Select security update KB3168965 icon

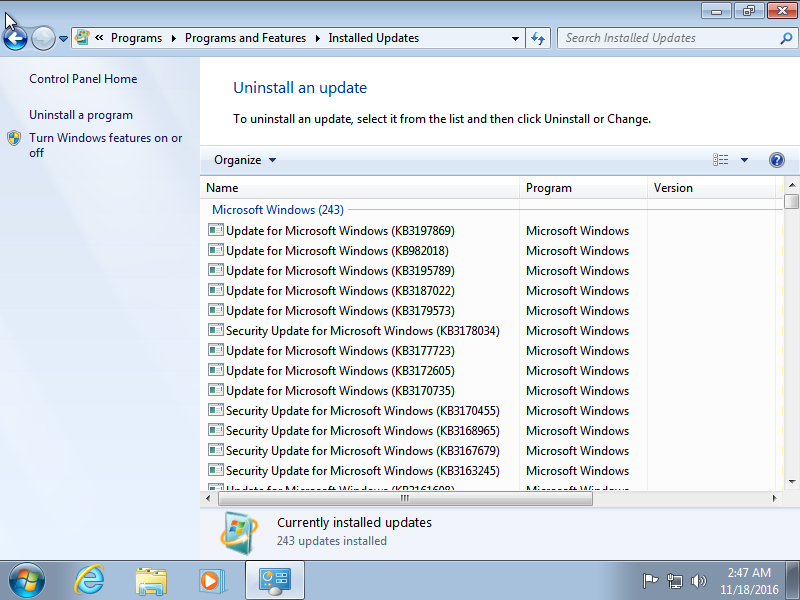(x=216, y=430)
